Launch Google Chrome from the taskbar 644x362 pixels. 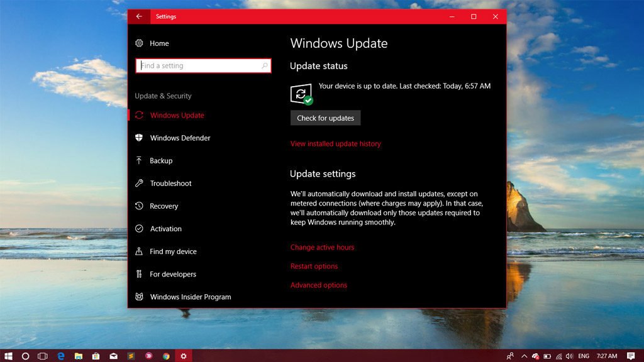click(x=166, y=356)
